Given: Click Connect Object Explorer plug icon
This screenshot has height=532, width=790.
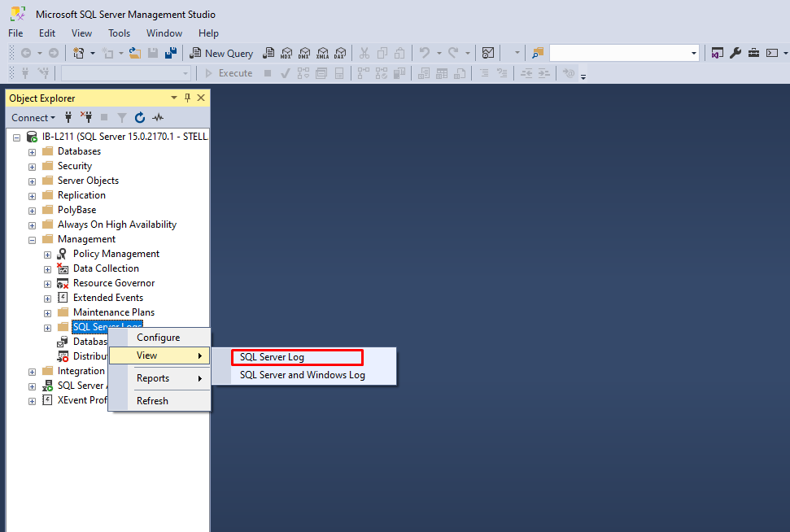Looking at the screenshot, I should (68, 117).
